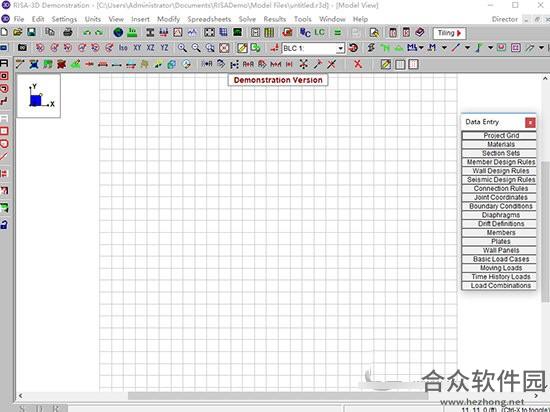
Task: Open the Insert menu
Action: (140, 19)
